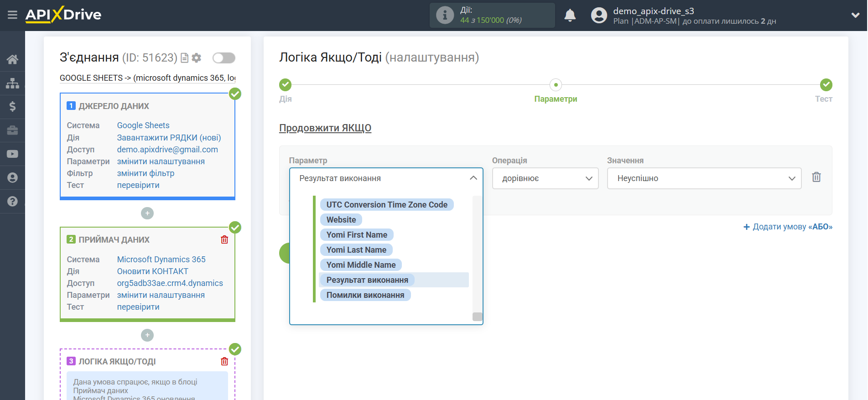The image size is (868, 400).
Task: Click the 'Продовжити ЯКЩО' heading
Action: coord(325,128)
